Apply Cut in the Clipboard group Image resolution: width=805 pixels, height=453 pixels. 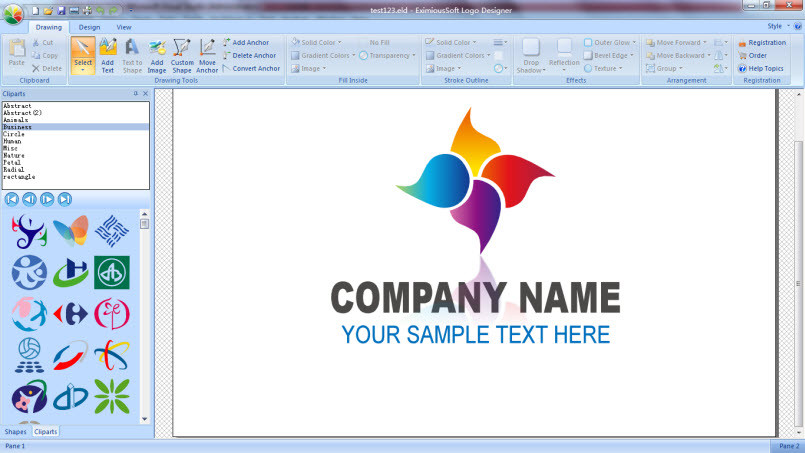point(43,43)
